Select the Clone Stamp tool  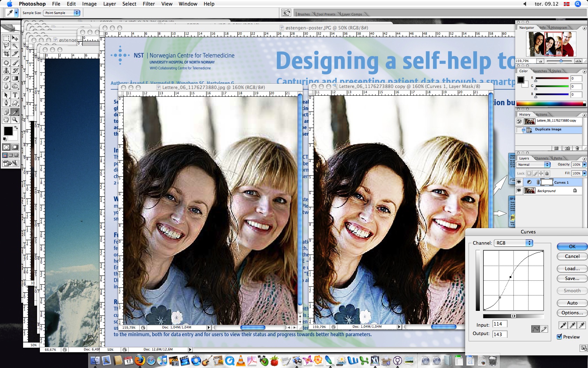click(6, 71)
